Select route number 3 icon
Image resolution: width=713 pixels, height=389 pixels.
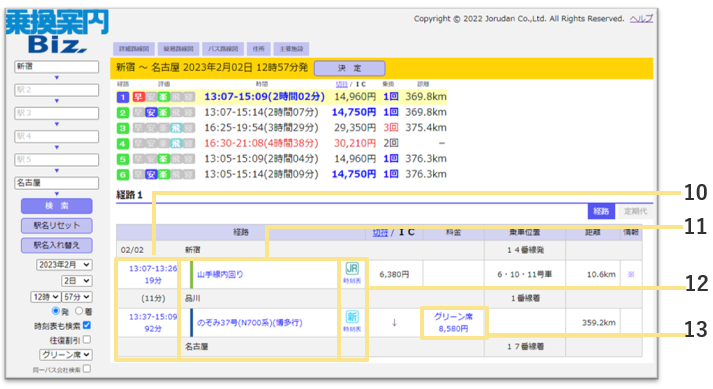(123, 128)
